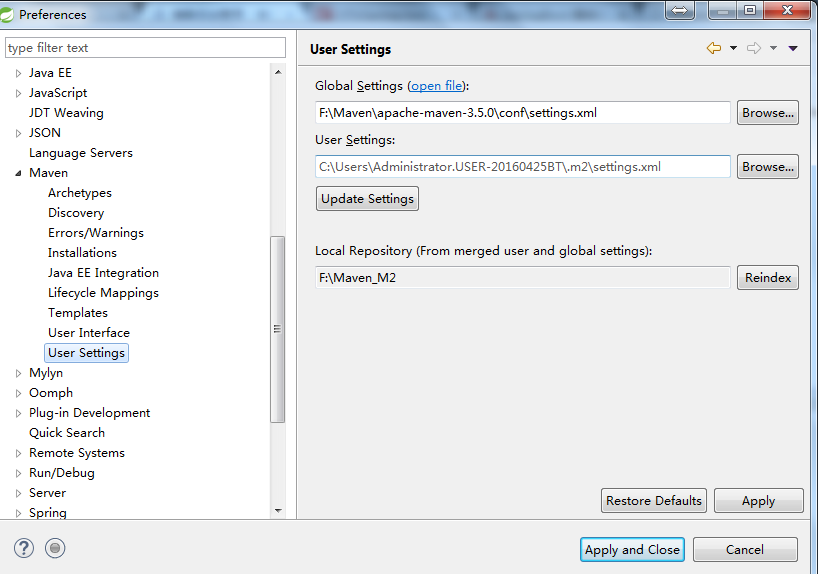Click the tree scrollbar down arrow
818x574 pixels.
tap(278, 511)
